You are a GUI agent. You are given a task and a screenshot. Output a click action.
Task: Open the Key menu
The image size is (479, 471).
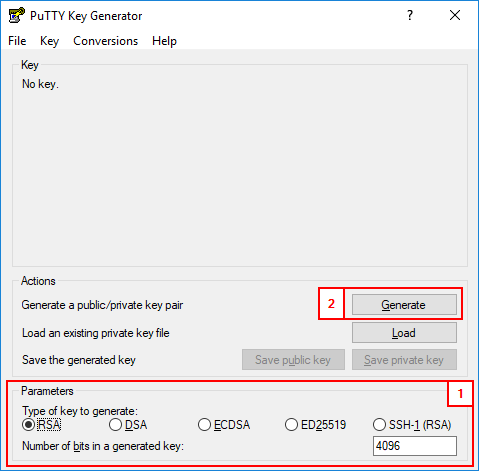pyautogui.click(x=49, y=41)
